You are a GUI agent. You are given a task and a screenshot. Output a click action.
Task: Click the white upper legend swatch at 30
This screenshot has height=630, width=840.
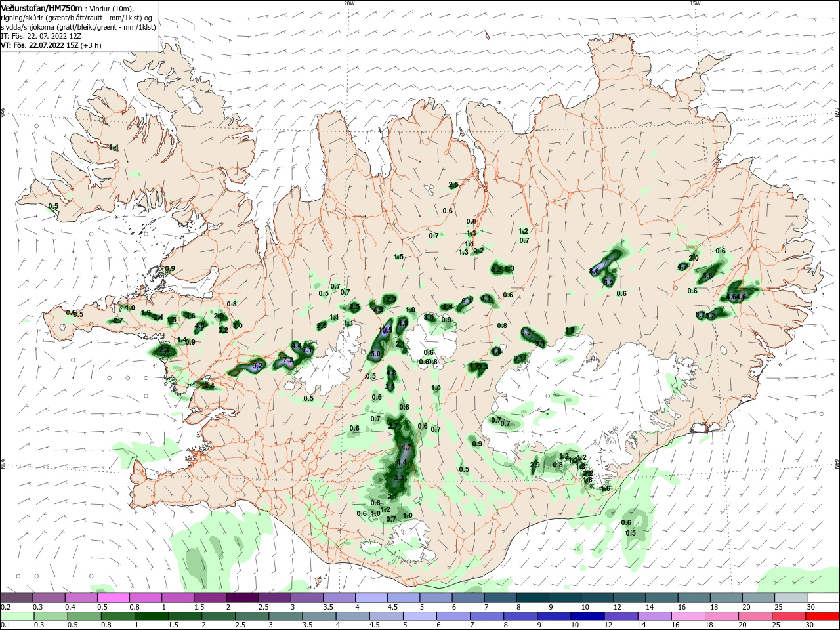(x=823, y=597)
